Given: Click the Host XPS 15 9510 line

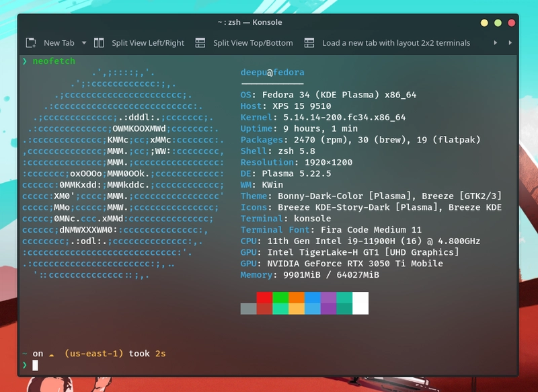Looking at the screenshot, I should [x=286, y=106].
